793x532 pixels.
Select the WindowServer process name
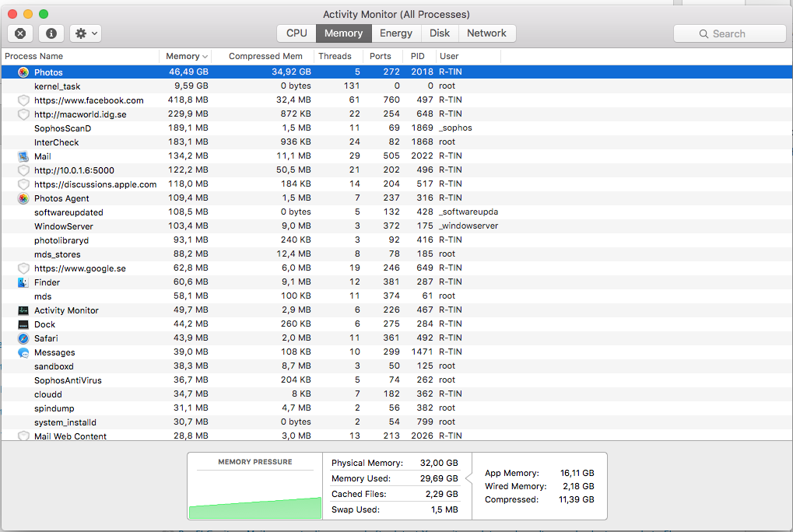(64, 226)
